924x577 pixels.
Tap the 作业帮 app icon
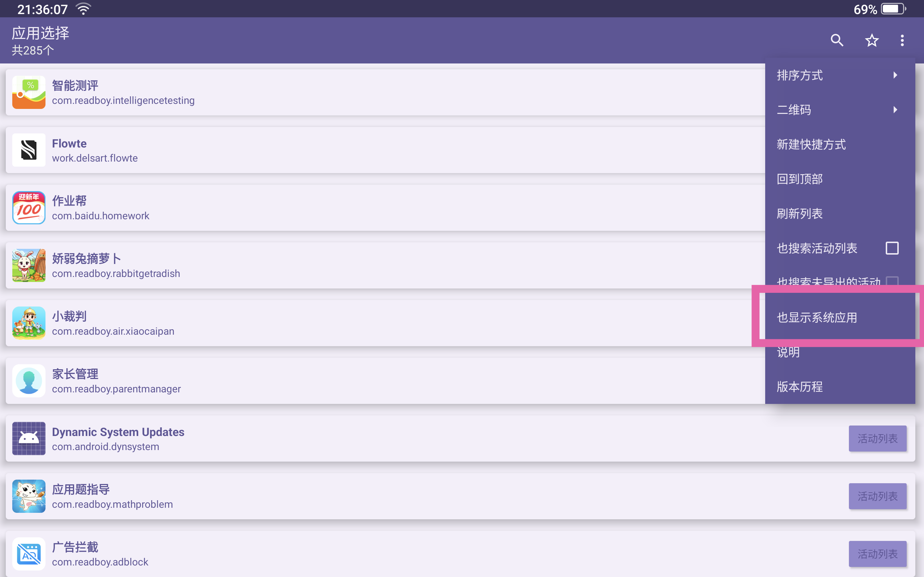[29, 208]
